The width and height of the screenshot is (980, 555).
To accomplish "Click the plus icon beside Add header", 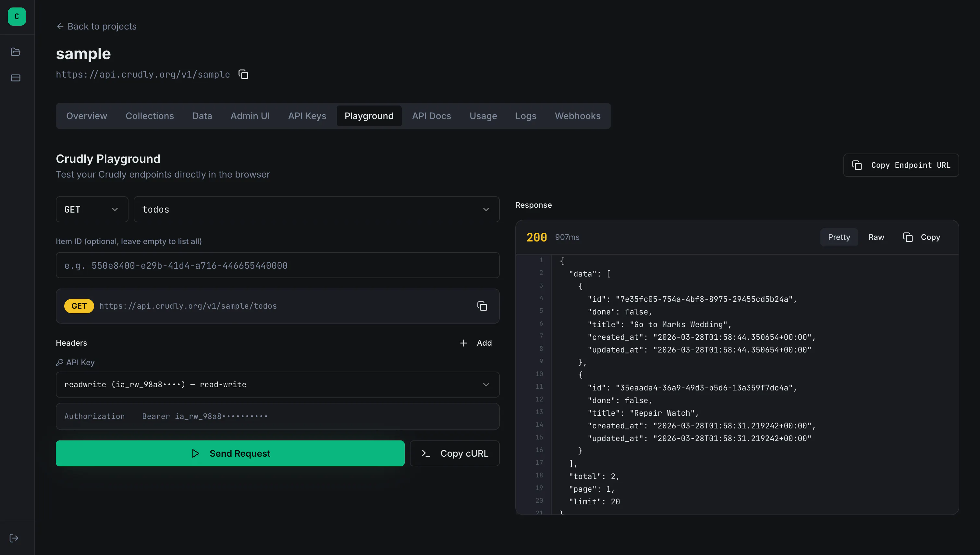I will (x=463, y=343).
